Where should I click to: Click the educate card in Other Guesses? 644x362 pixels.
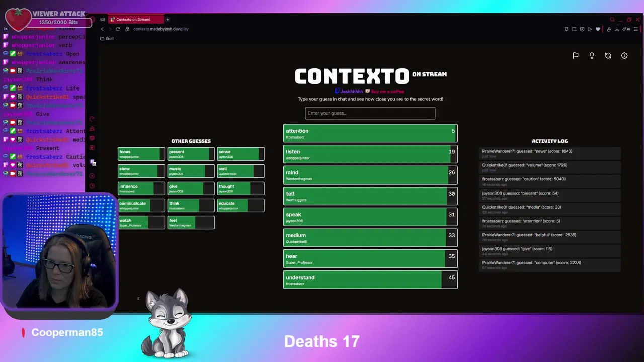240,205
